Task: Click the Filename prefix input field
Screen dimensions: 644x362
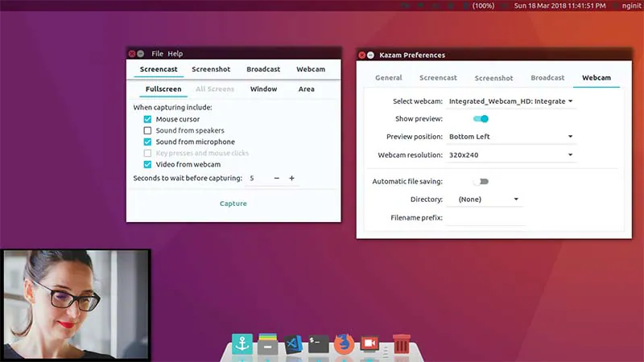Action: (485, 217)
